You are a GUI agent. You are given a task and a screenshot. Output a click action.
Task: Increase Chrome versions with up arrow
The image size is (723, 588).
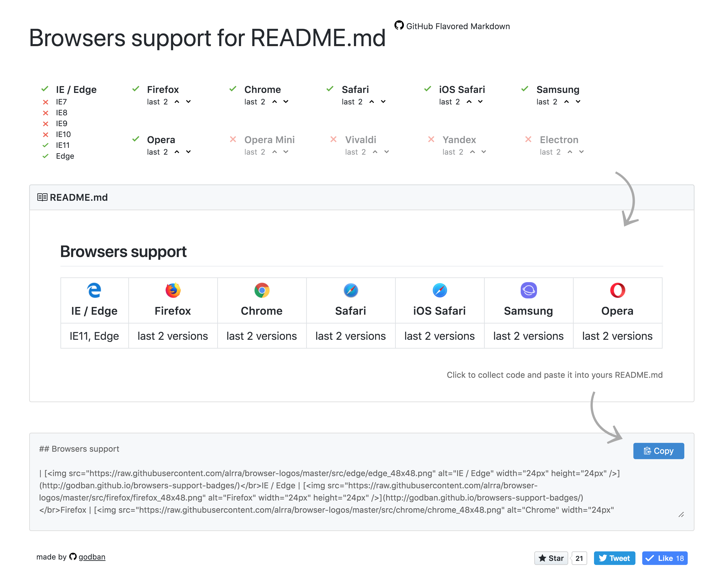[274, 102]
